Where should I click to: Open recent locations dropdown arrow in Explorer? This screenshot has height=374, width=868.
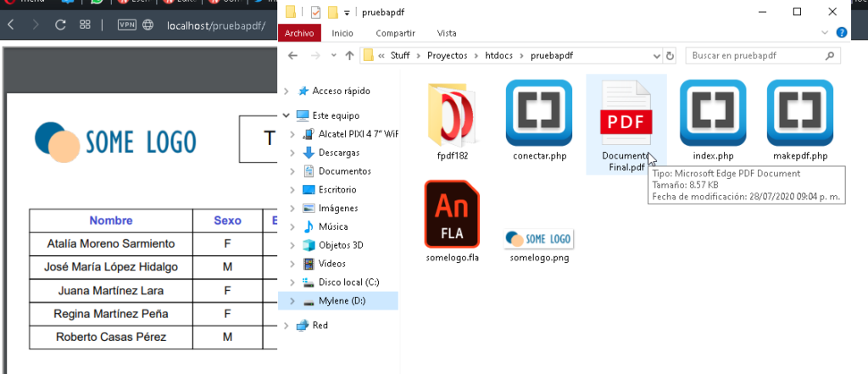tap(333, 56)
